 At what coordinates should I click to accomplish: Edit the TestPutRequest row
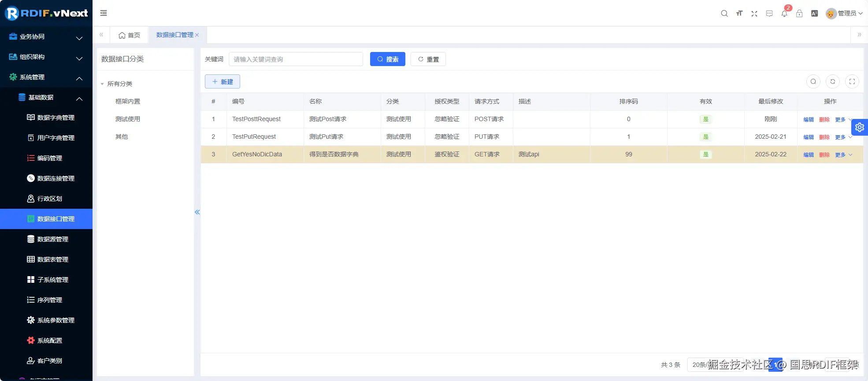(809, 137)
